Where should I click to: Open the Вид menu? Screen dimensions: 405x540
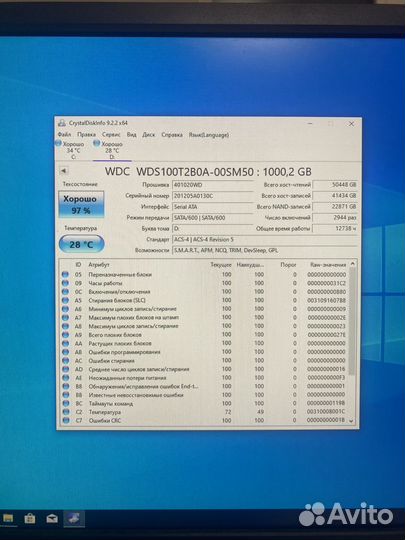pos(132,134)
